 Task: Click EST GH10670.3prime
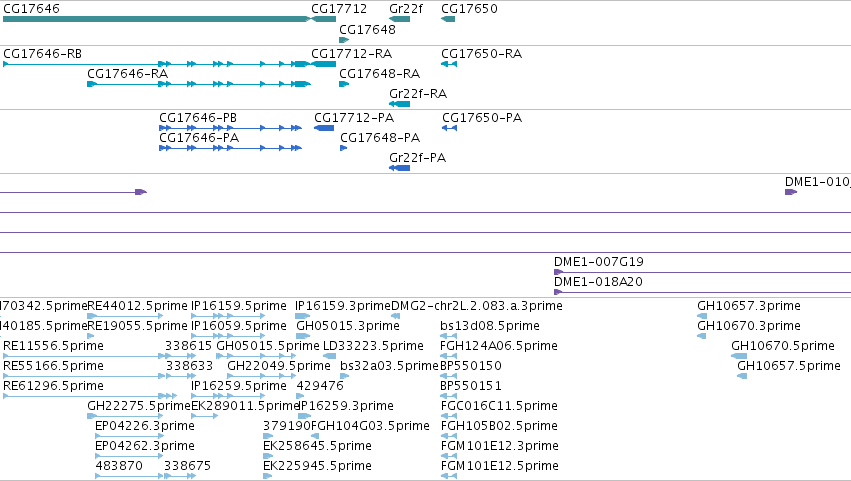coord(749,326)
